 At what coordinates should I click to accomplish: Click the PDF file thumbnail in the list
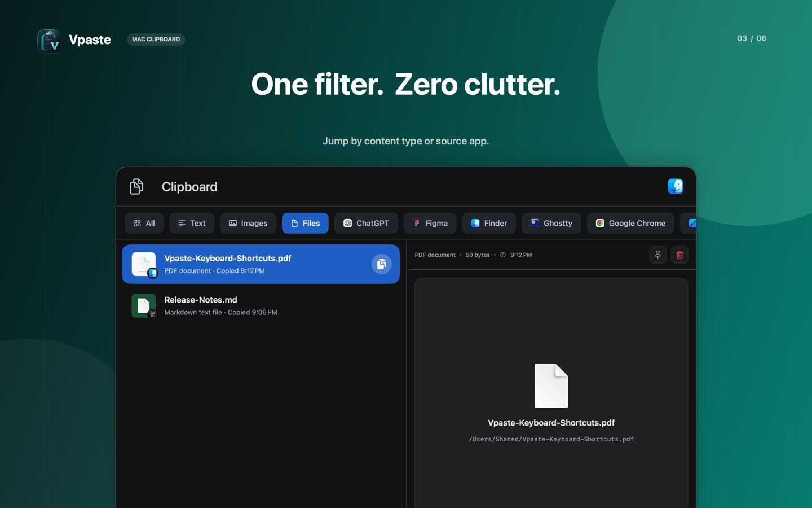144,264
